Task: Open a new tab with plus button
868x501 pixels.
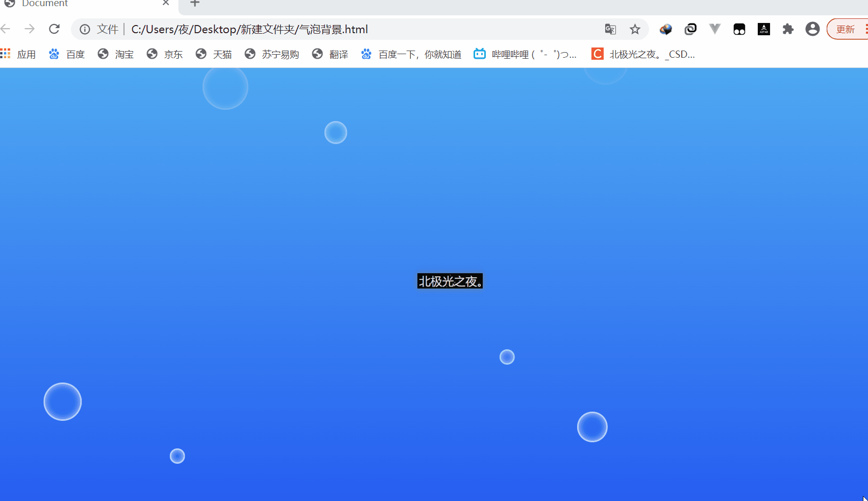Action: (x=195, y=3)
